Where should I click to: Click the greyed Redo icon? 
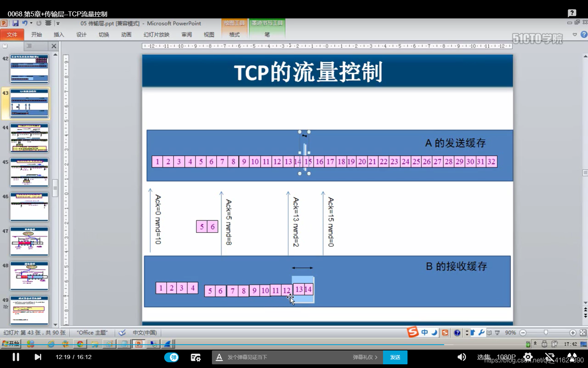39,23
